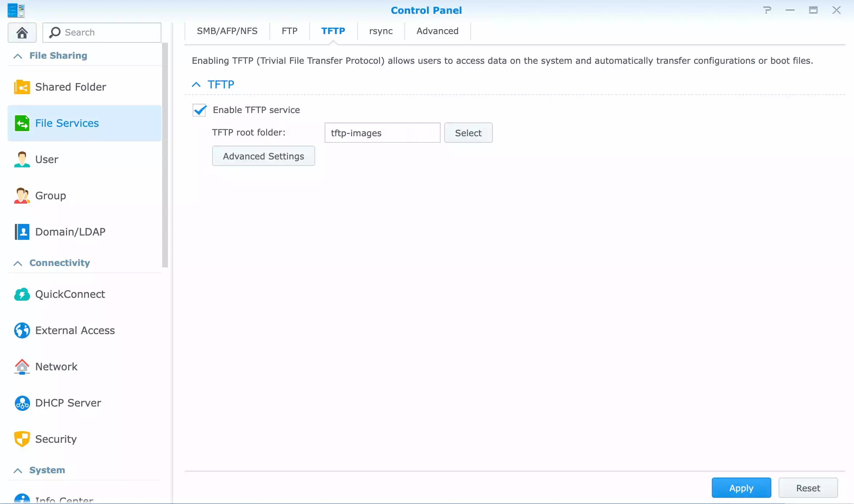The image size is (854, 504).
Task: Open the Network house icon
Action: click(22, 367)
